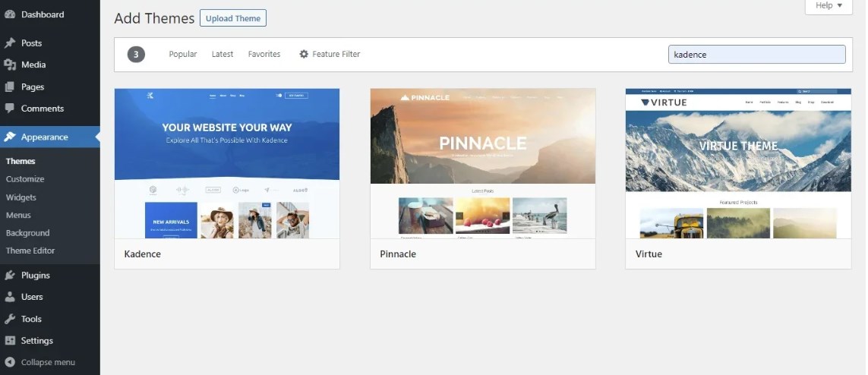868x375 pixels.
Task: Open the Help dropdown
Action: coord(829,6)
